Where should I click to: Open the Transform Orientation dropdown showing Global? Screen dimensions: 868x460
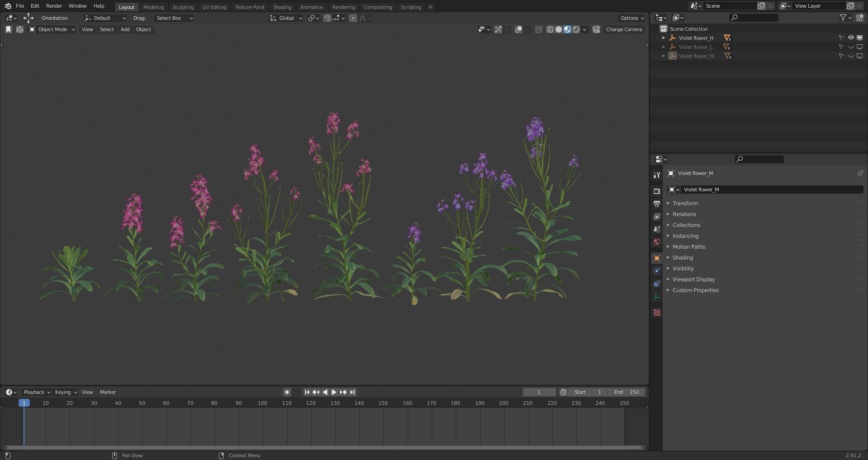(x=286, y=18)
